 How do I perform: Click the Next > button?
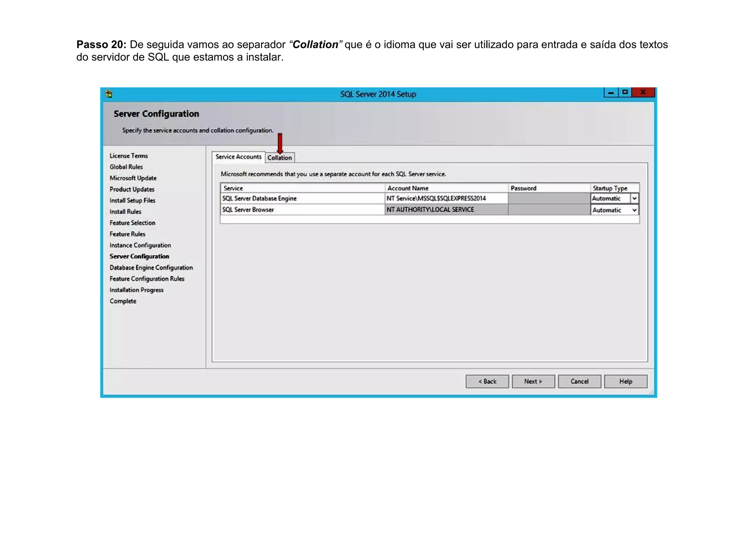coord(533,381)
